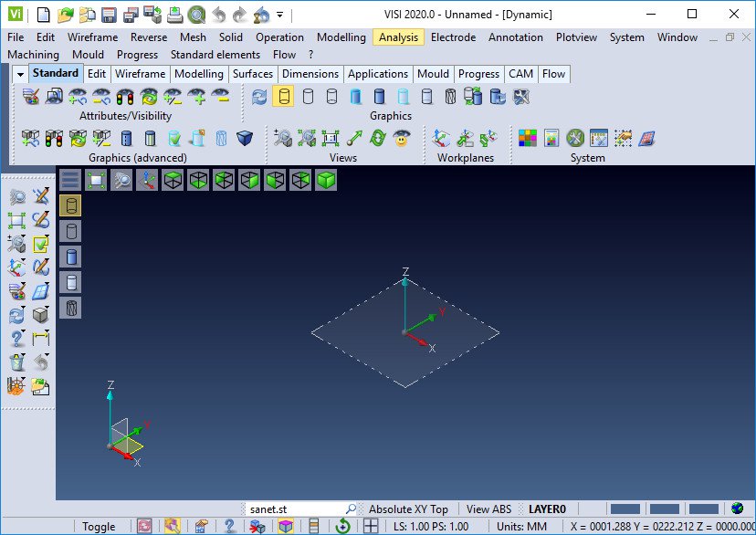
Task: Click the third blue swatch beside the globe
Action: tap(703, 509)
